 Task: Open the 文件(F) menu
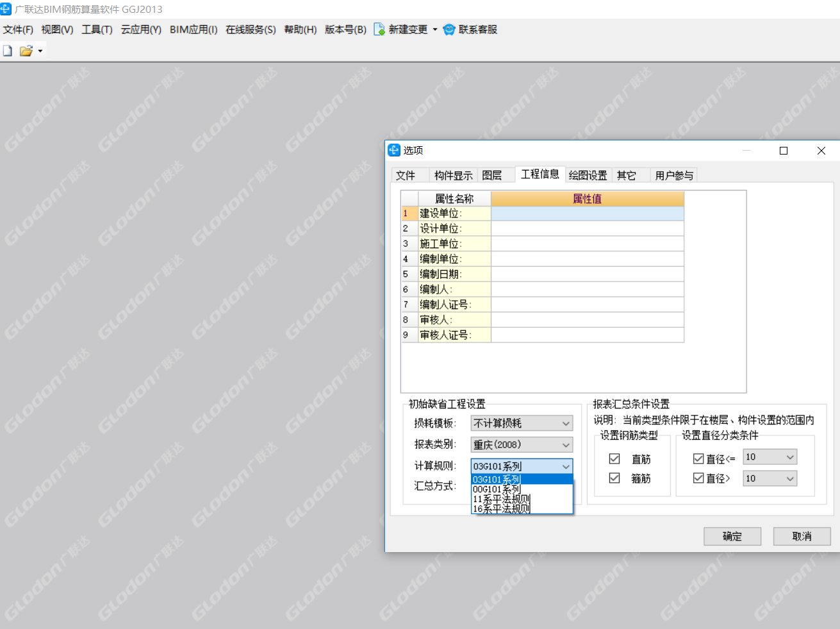click(18, 29)
